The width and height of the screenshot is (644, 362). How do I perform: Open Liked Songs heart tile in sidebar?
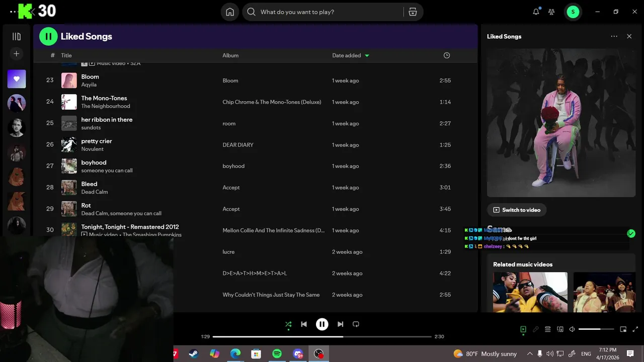click(x=17, y=79)
